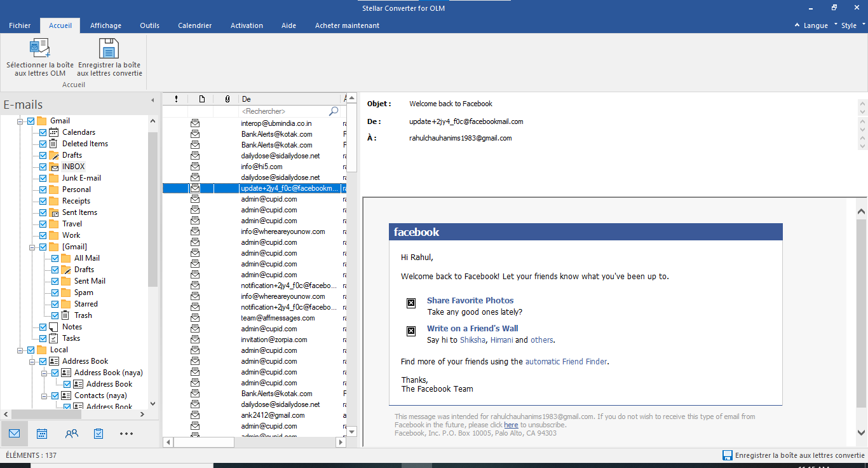Screen dimensions: 868x468
Task: Collapse the [Gmail] subtree
Action: click(32, 246)
